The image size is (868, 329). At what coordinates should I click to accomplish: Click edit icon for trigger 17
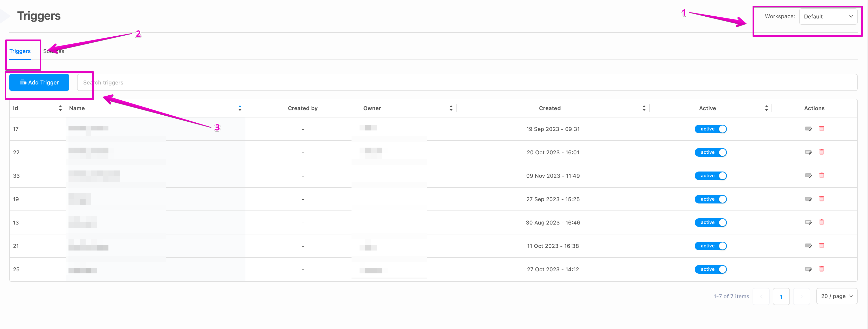pos(808,129)
